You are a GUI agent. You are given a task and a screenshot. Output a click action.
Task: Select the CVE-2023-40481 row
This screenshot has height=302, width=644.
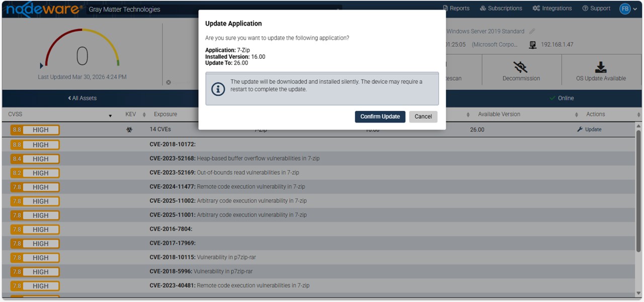pos(318,285)
